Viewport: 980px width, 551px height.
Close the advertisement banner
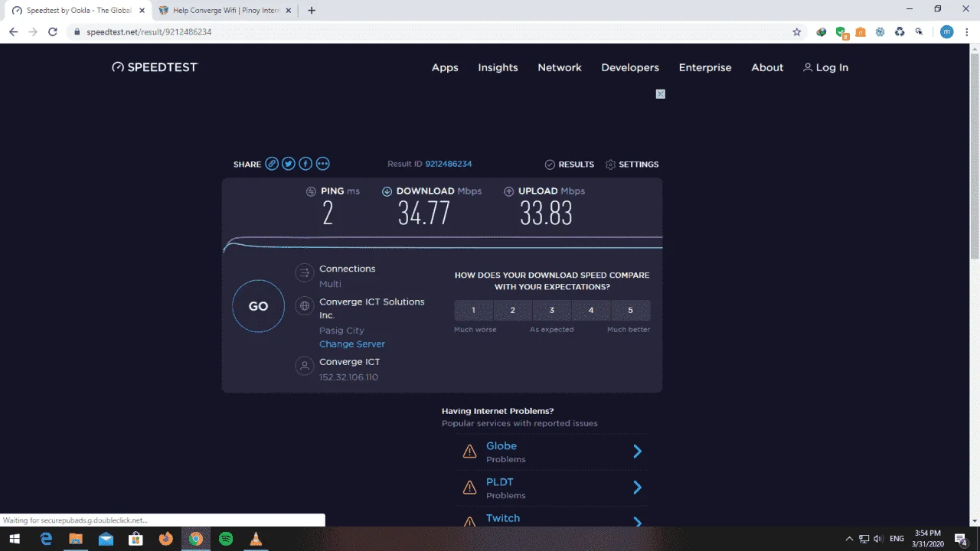[661, 94]
